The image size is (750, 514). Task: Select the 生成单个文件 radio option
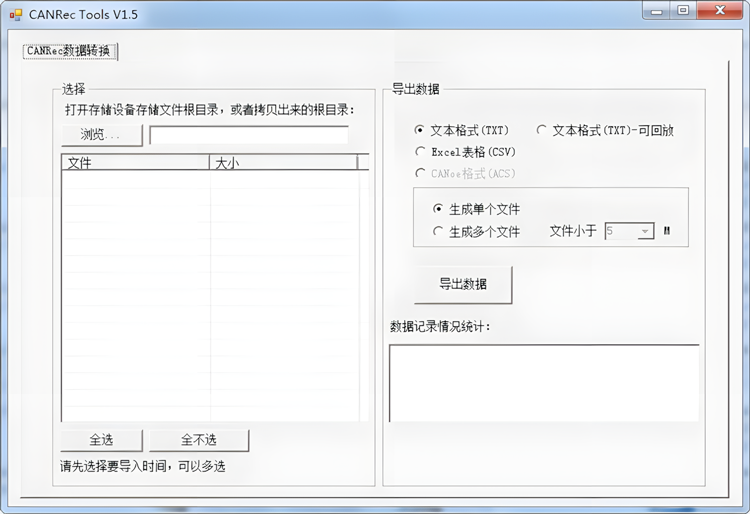click(438, 209)
